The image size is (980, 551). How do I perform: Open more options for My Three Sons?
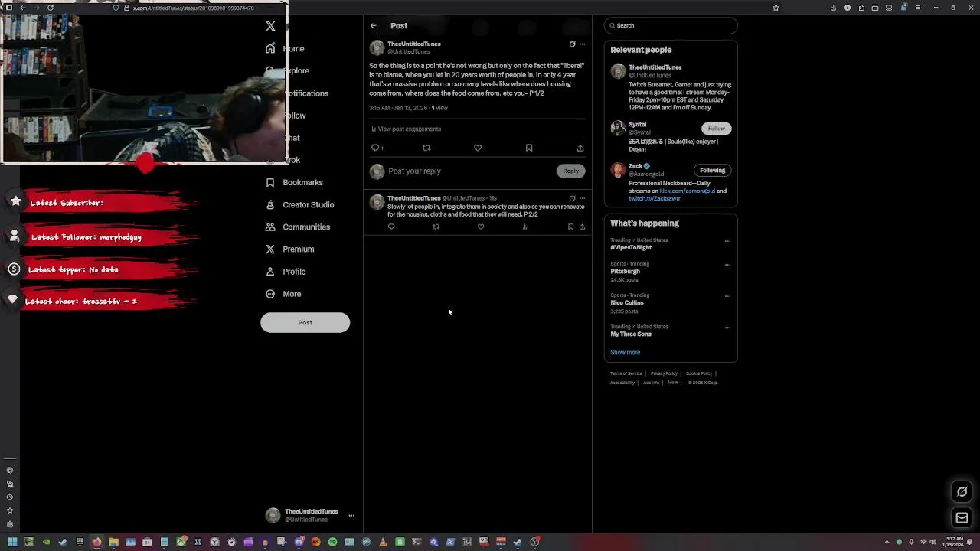[x=727, y=328]
